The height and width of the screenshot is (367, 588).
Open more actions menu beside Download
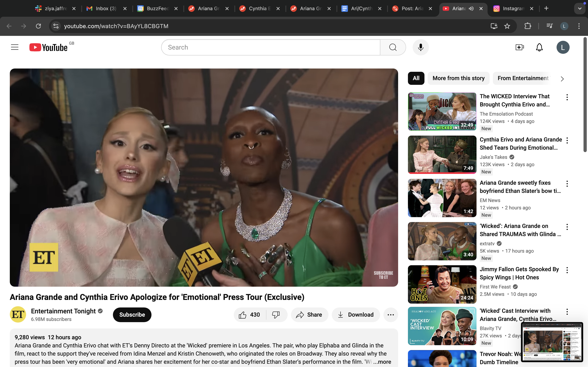(x=390, y=315)
